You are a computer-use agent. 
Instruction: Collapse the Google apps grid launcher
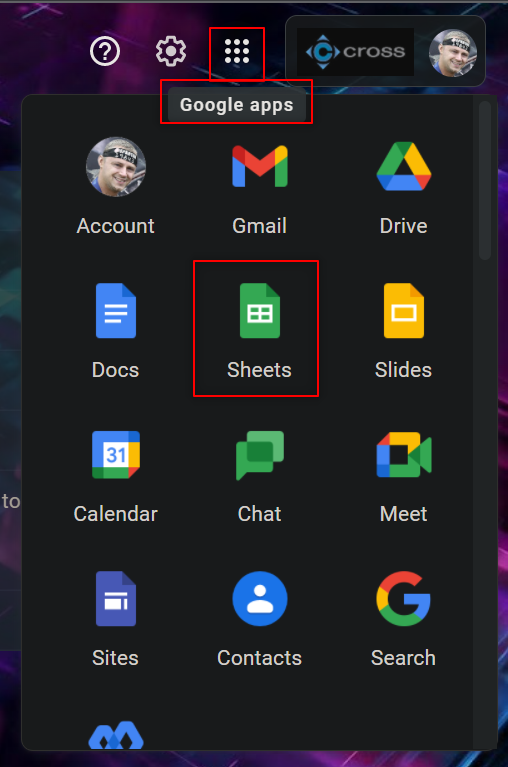[x=237, y=51]
